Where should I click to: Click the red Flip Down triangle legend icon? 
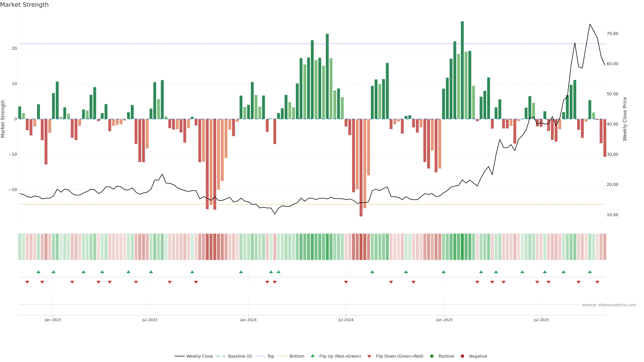369,356
